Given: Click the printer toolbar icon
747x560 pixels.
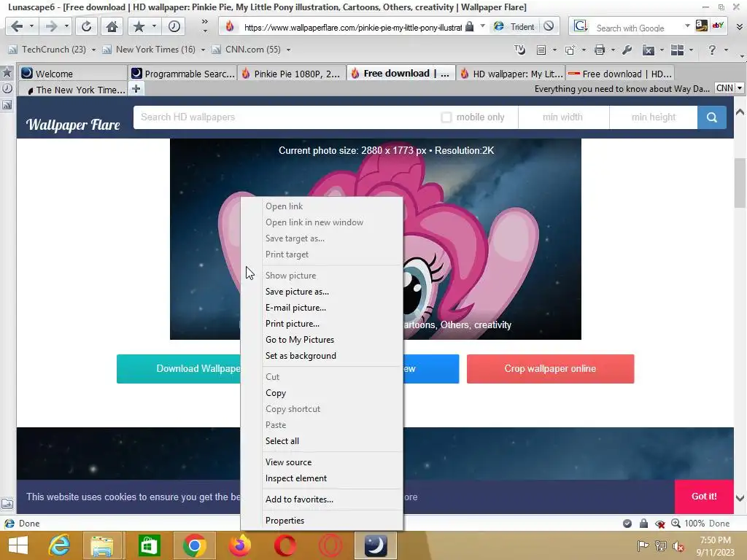Looking at the screenshot, I should pyautogui.click(x=600, y=50).
